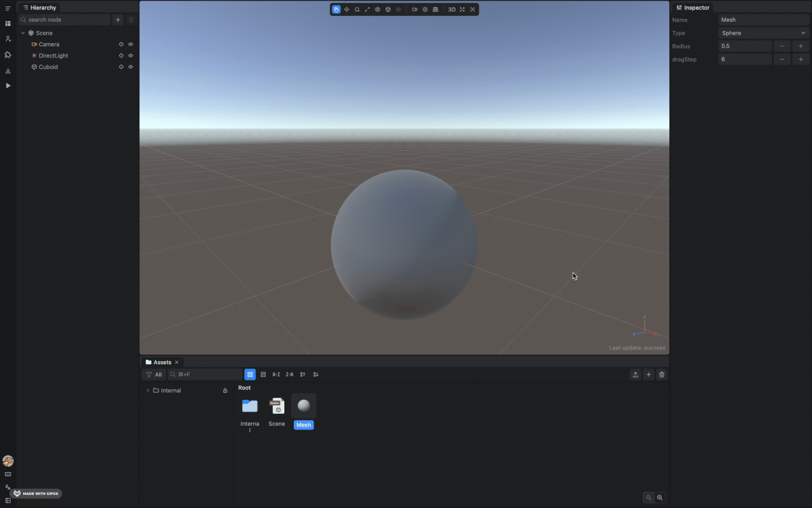812x508 pixels.
Task: Toggle visibility eye for Camera
Action: point(130,44)
